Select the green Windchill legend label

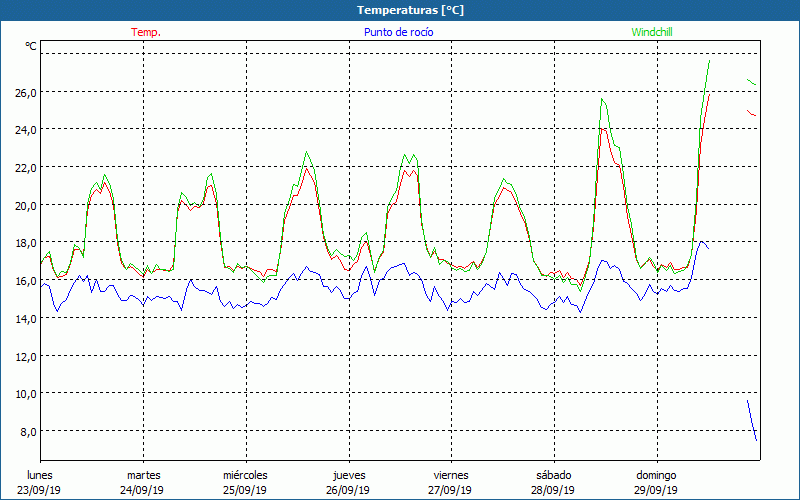pos(652,32)
